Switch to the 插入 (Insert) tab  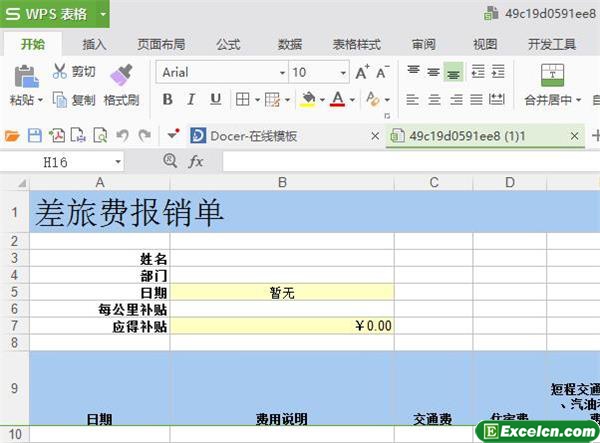tap(95, 44)
